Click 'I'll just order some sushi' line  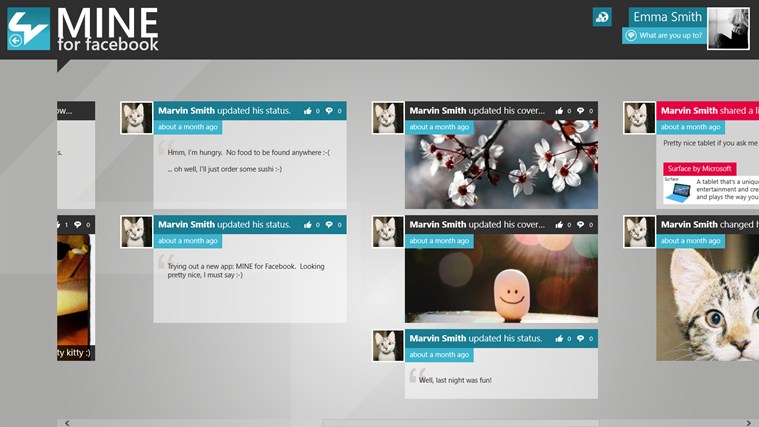tap(225, 169)
